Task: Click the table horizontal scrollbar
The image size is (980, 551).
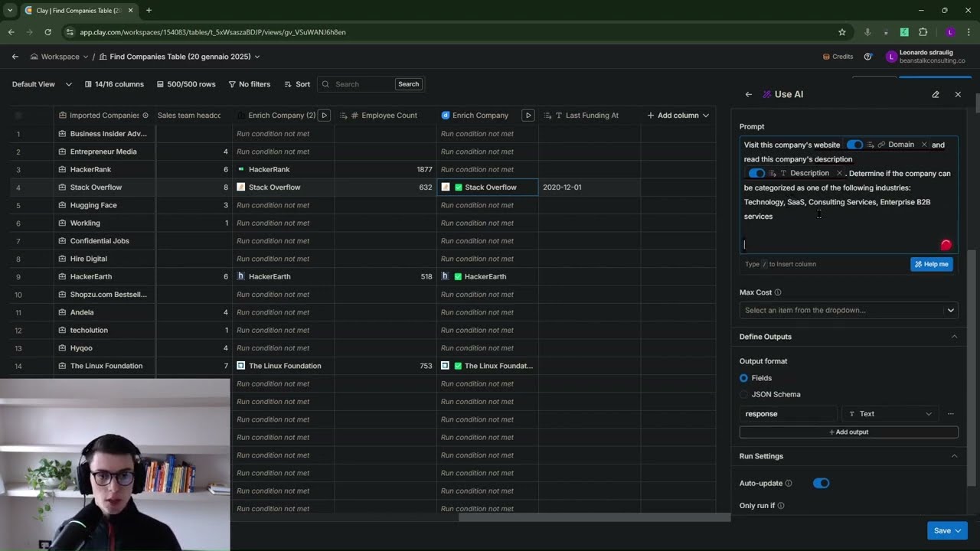Action: [594, 517]
